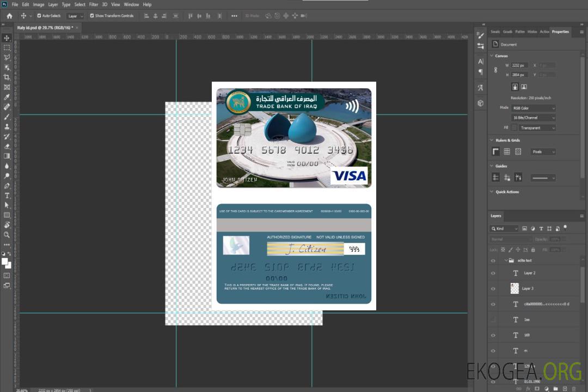Filter layers by type layers icon
The height and width of the screenshot is (392, 588).
541,229
